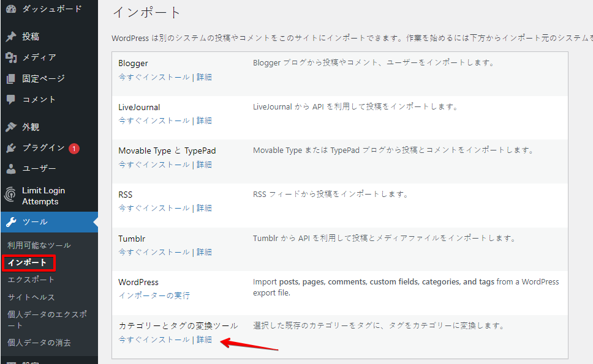
Task: Click the インポート page heading
Action: tap(147, 12)
